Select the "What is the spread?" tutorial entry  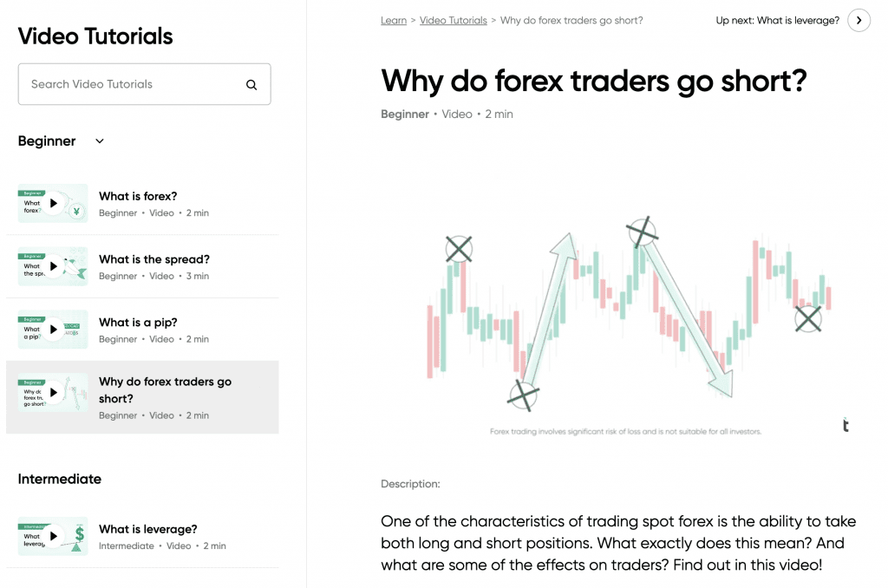pos(154,266)
